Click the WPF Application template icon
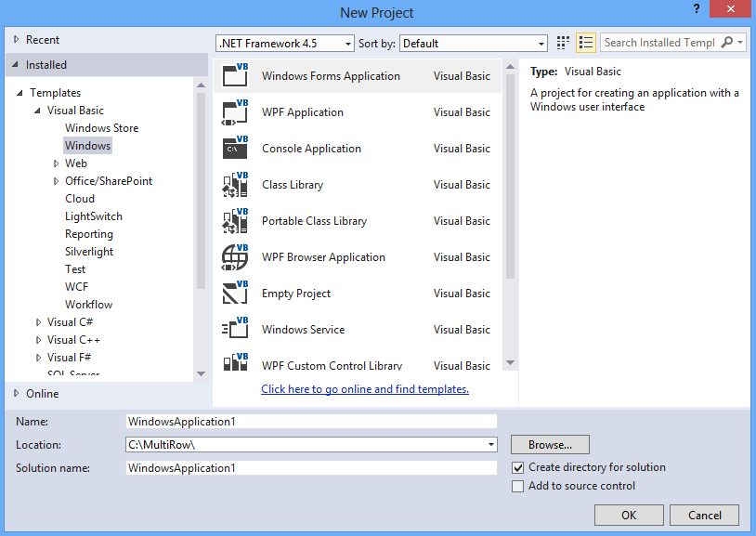The image size is (756, 536). pos(235,111)
